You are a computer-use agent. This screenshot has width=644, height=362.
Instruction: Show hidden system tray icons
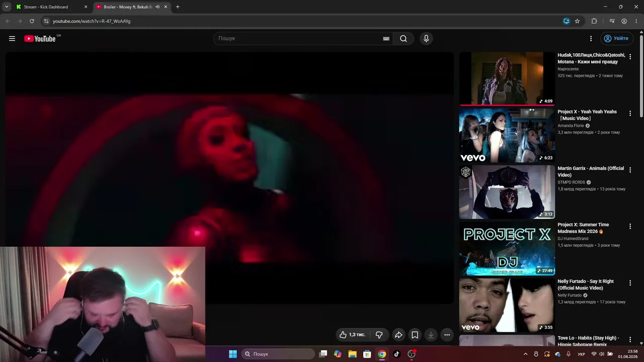pyautogui.click(x=526, y=354)
